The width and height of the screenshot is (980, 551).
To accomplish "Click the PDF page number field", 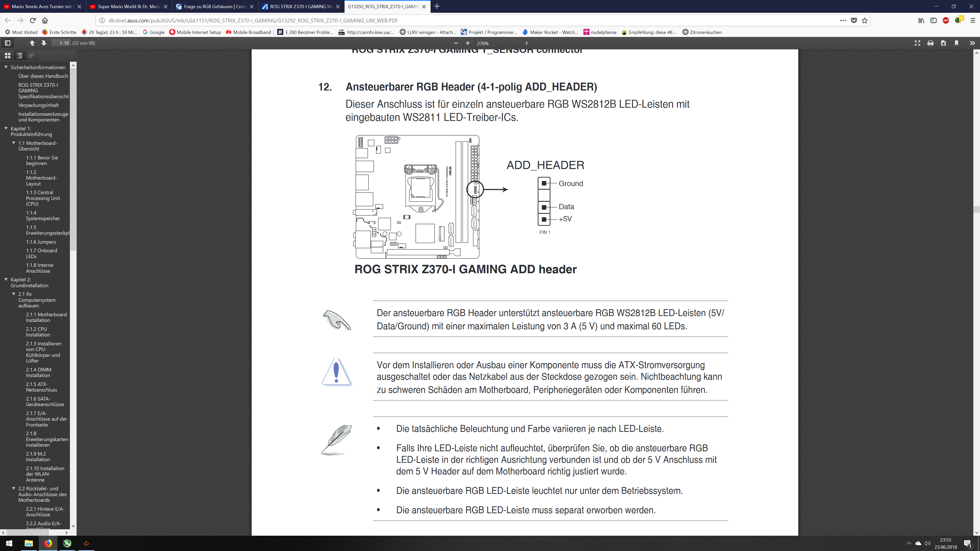I will tap(61, 43).
